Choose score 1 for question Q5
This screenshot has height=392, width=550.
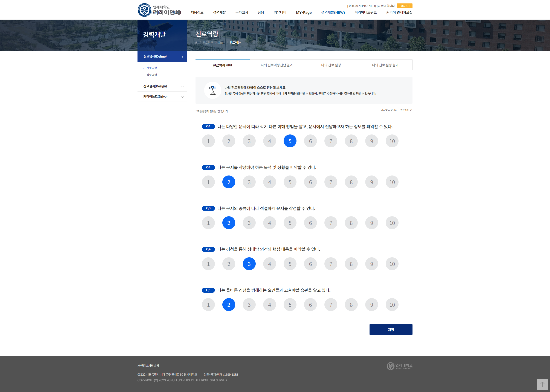(208, 305)
